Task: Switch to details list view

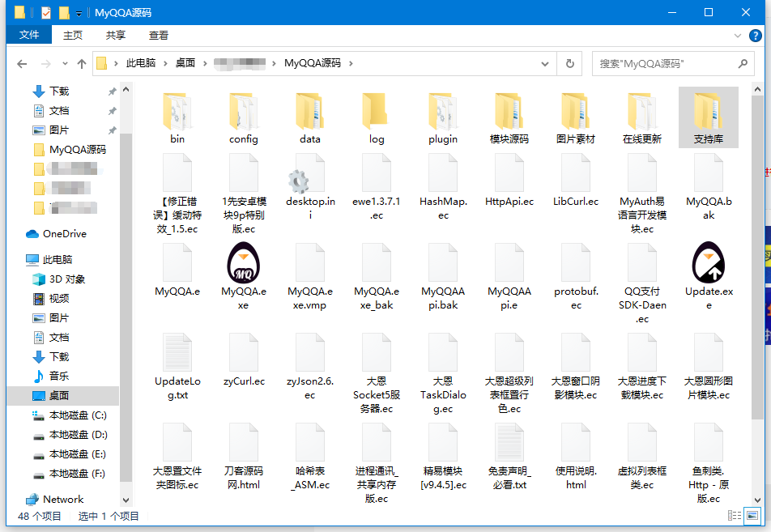Action: pyautogui.click(x=735, y=515)
